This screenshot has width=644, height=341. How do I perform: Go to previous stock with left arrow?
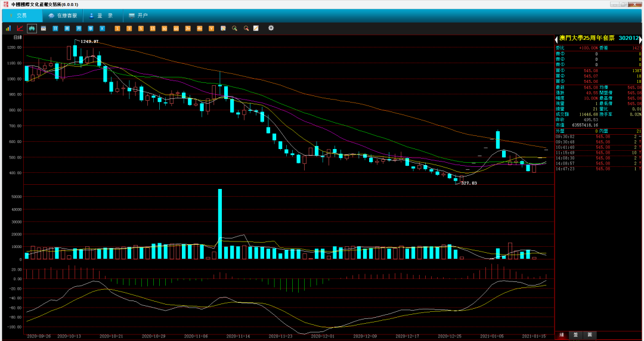[x=556, y=39]
